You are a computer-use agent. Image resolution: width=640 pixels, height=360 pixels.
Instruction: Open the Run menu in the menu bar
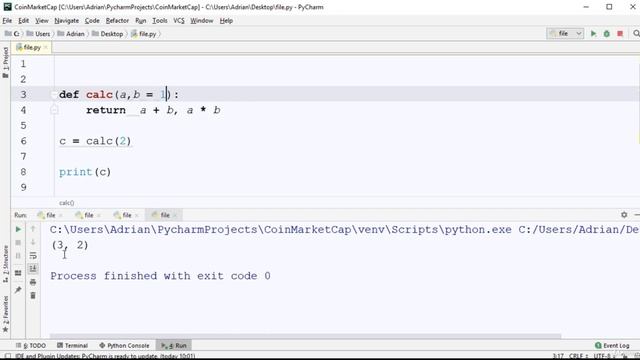pyautogui.click(x=140, y=20)
